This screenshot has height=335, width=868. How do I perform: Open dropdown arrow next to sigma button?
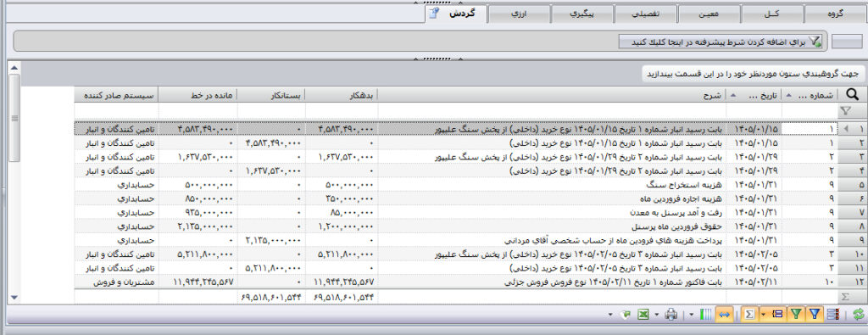point(764,315)
